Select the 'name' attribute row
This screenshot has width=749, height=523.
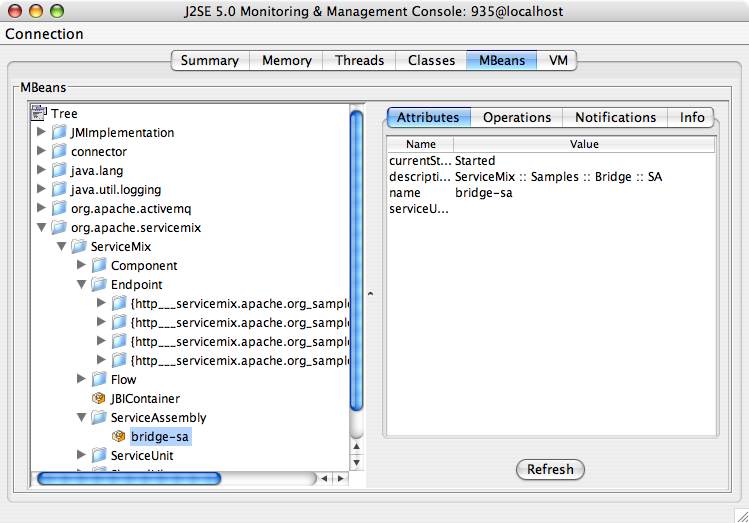[x=551, y=192]
